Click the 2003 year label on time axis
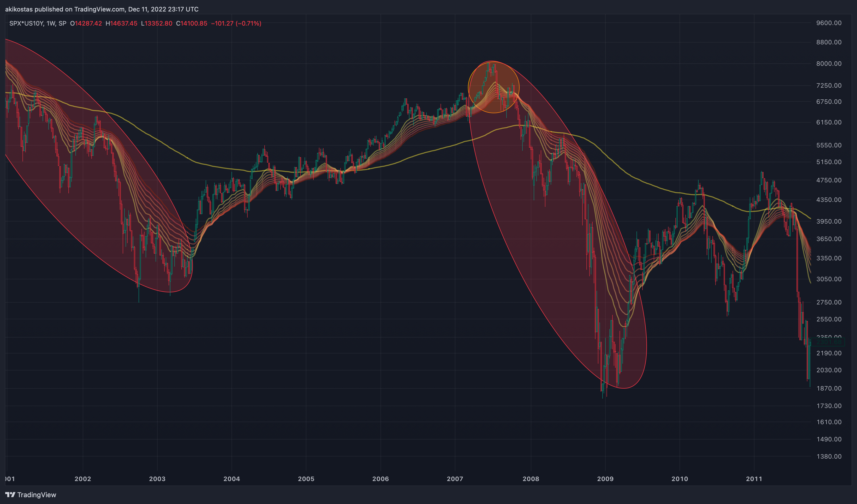857x504 pixels. [x=157, y=479]
